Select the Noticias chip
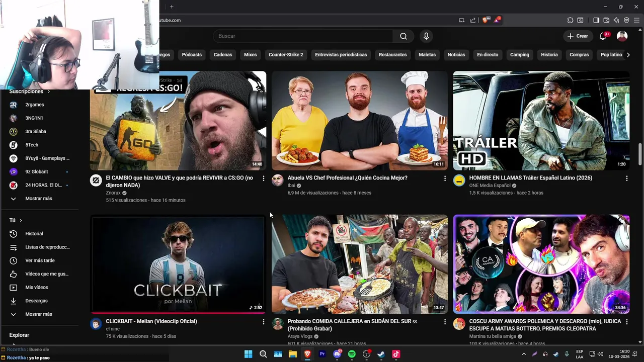 [456, 55]
